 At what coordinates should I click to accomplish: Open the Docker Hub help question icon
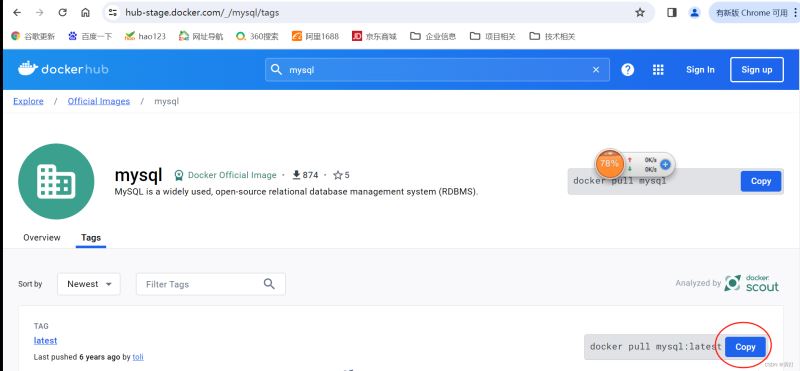click(628, 70)
